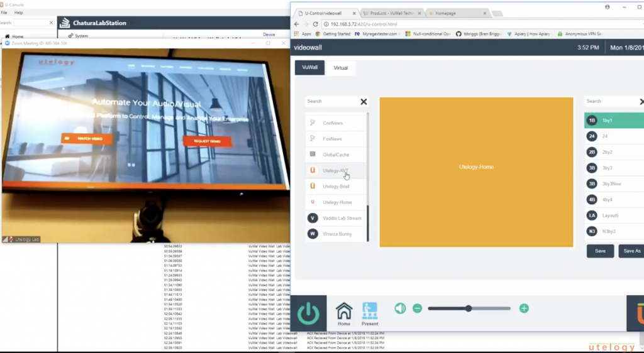Switch to the Virtual tab
This screenshot has width=644, height=353.
[x=340, y=67]
